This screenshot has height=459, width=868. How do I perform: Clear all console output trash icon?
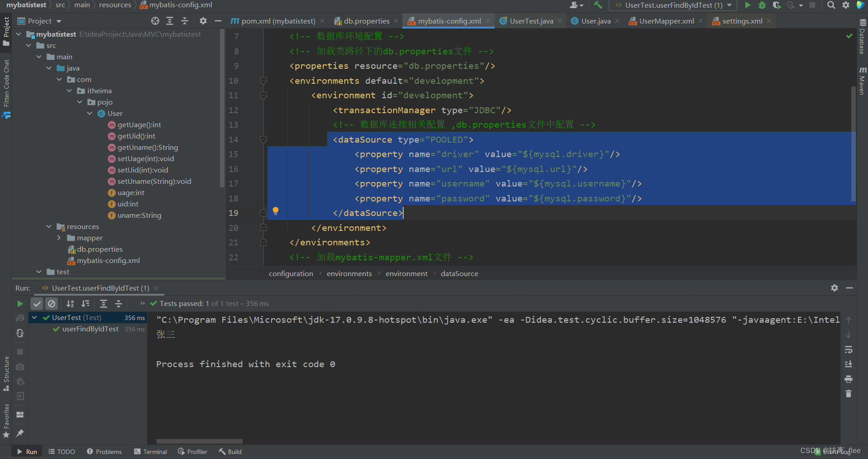[849, 394]
